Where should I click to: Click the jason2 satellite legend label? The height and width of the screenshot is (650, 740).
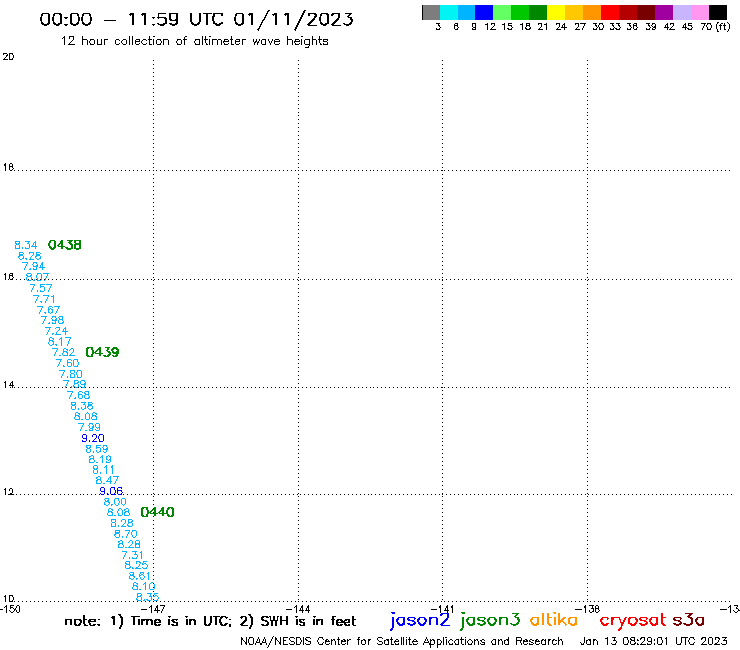[420, 620]
